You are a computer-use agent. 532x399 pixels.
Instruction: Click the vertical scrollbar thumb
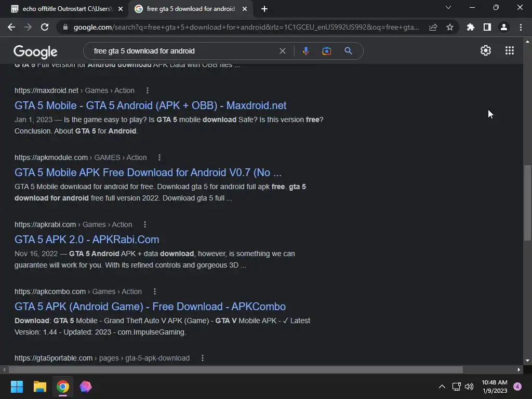527,203
